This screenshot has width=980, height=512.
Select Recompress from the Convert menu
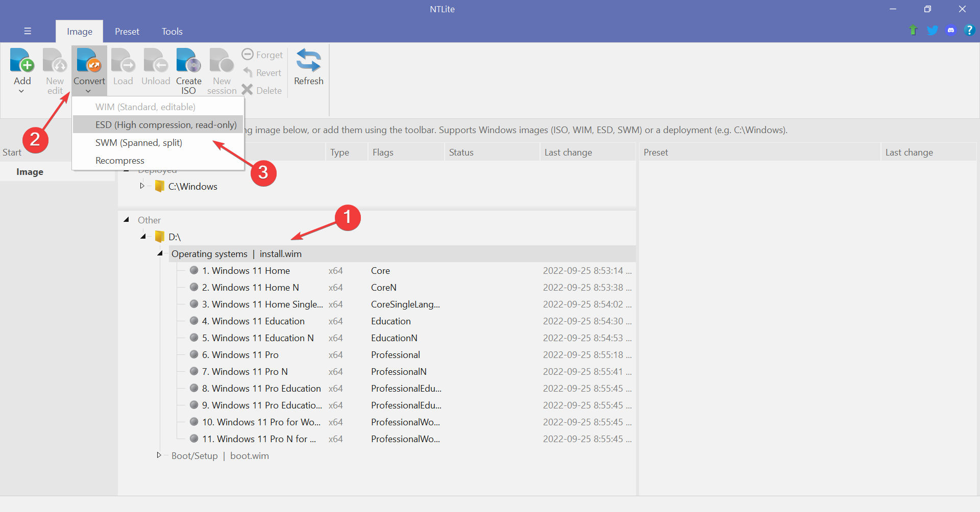point(158,161)
